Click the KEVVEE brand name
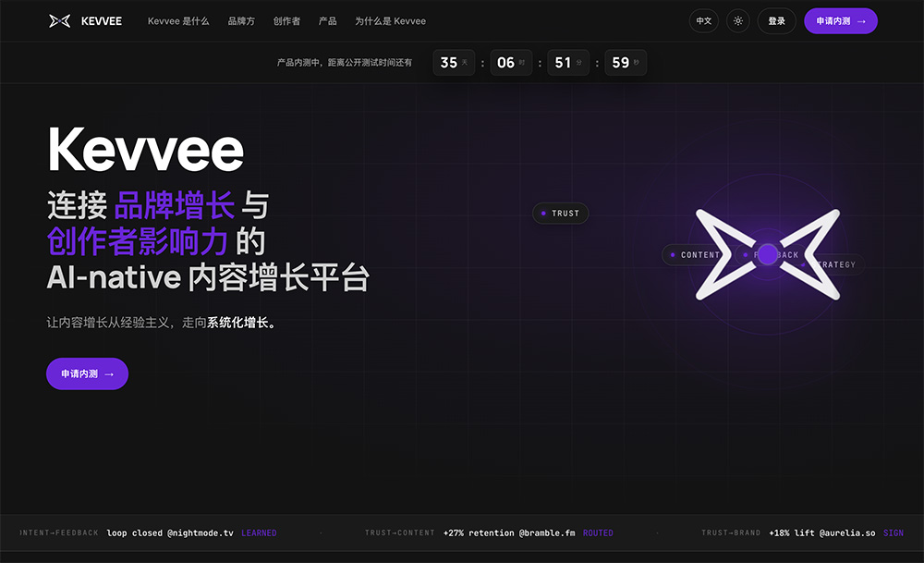 [102, 21]
